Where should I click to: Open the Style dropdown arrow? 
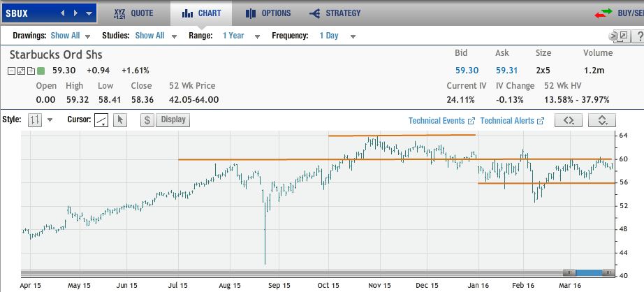(50, 120)
